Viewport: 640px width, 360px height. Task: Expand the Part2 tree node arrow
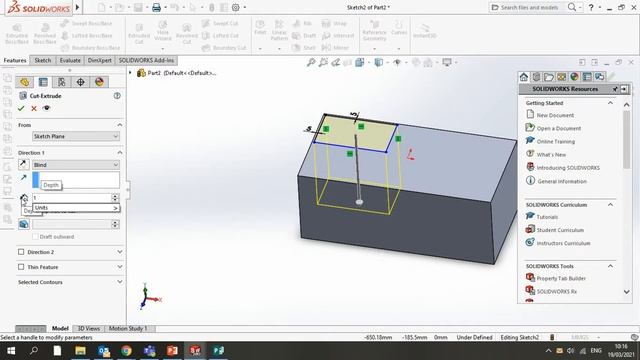click(x=130, y=73)
